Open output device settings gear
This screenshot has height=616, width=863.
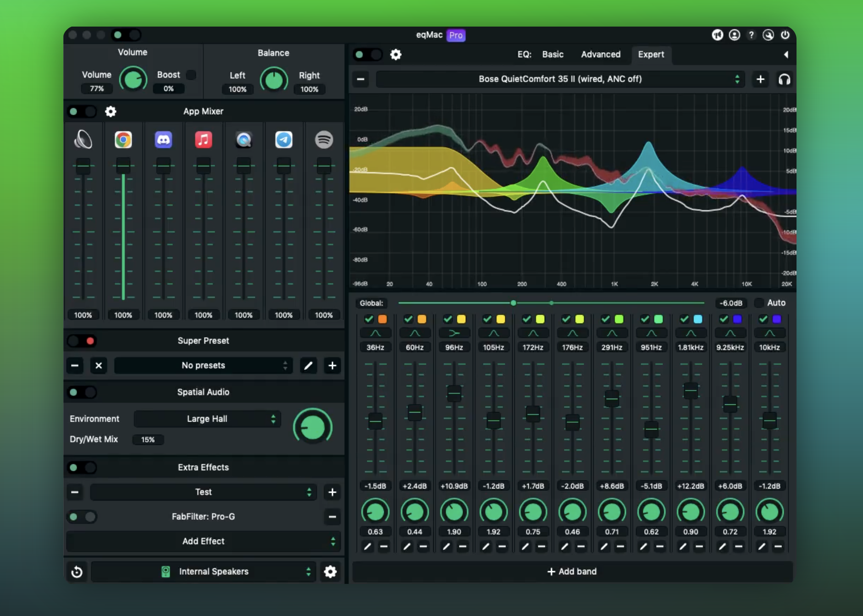330,572
